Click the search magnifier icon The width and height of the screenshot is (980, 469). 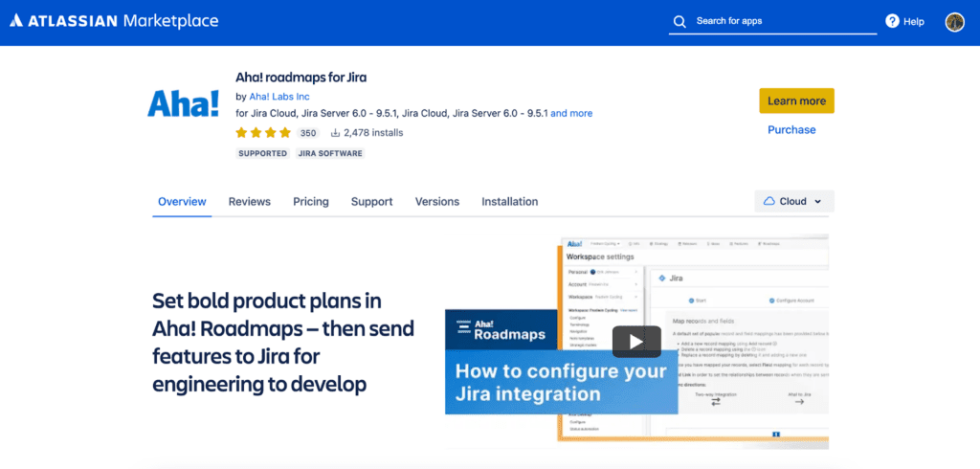point(679,22)
